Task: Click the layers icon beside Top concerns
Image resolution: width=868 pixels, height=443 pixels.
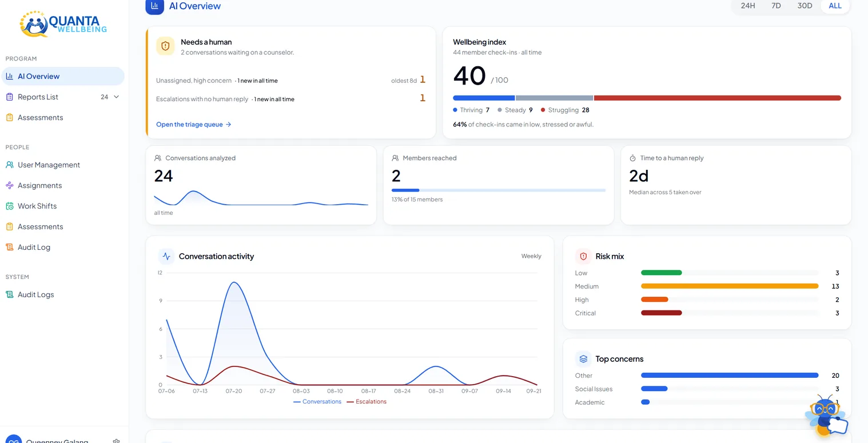Action: (583, 359)
